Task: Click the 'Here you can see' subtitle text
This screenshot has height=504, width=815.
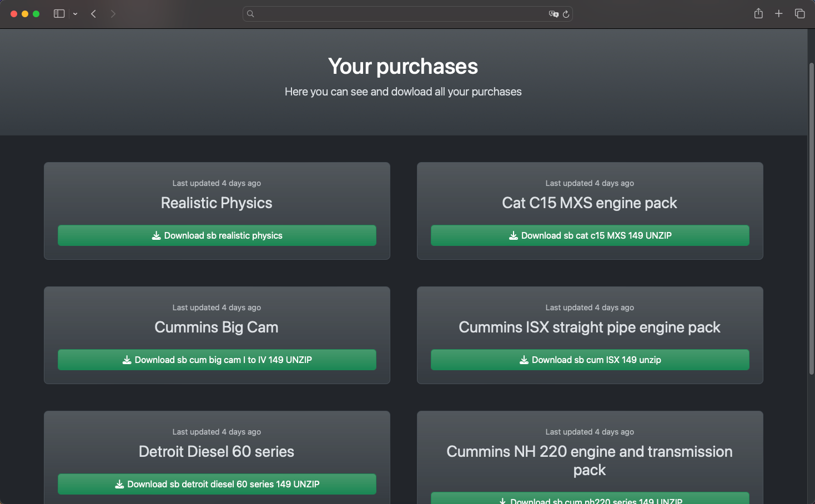Action: 403,92
